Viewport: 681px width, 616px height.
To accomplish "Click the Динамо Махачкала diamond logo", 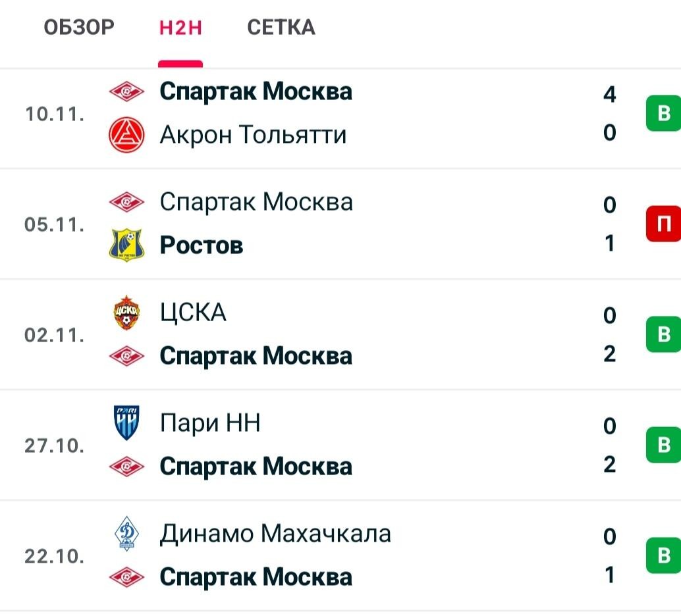I will (126, 534).
